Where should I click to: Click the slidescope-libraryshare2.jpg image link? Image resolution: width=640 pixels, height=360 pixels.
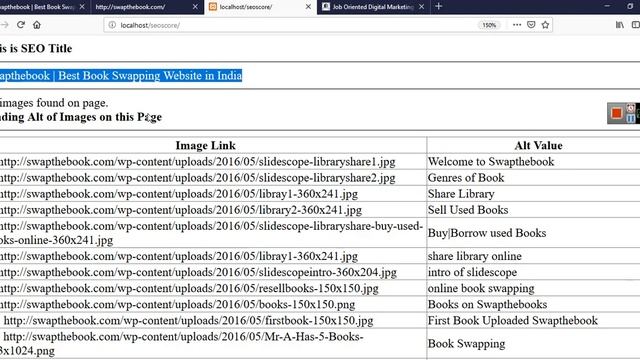[x=198, y=178]
